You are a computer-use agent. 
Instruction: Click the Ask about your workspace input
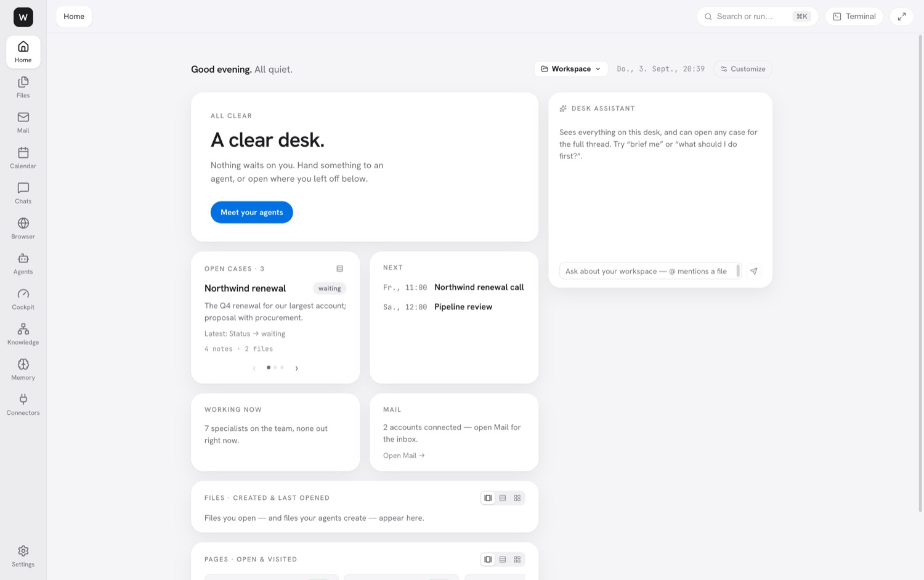click(650, 271)
